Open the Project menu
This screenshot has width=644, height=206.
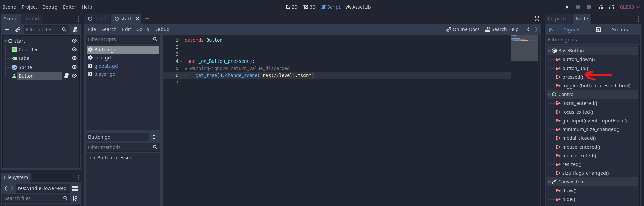[x=29, y=7]
